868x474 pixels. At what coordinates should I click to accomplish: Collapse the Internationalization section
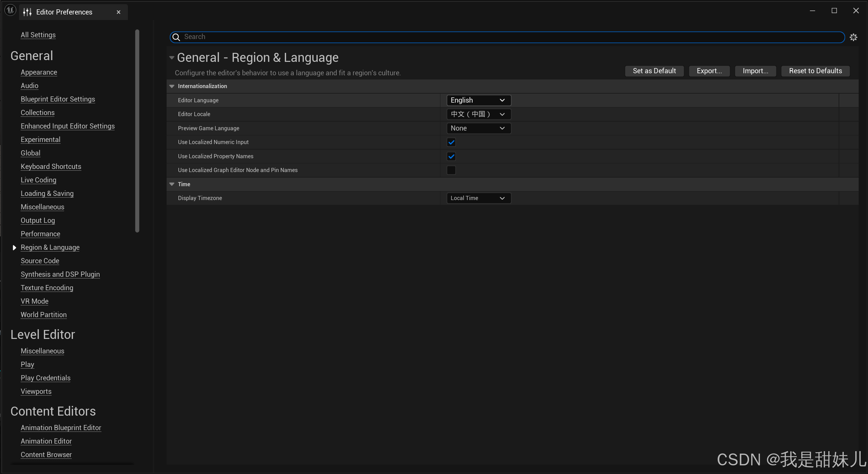[172, 86]
